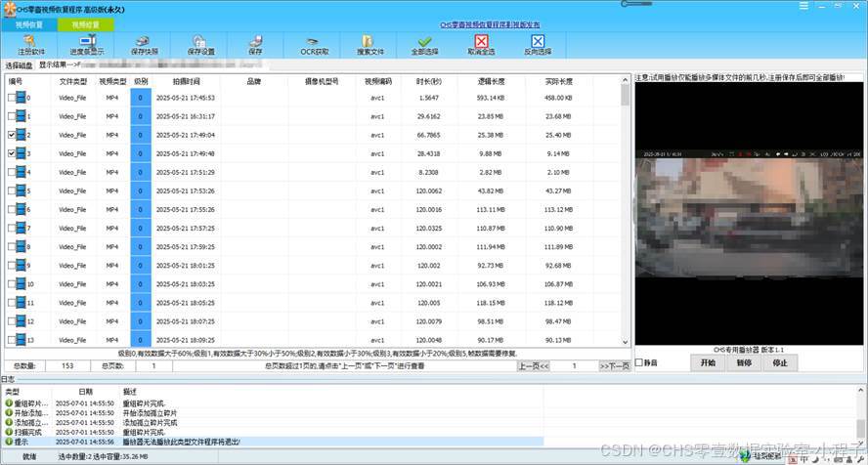Click the film icon of row 1
The image size is (868, 465).
tap(22, 116)
